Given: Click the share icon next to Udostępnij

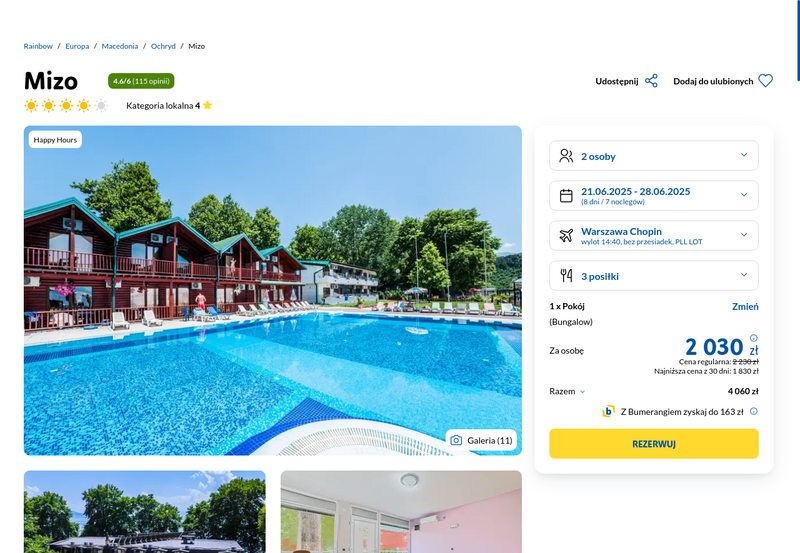Looking at the screenshot, I should point(651,81).
